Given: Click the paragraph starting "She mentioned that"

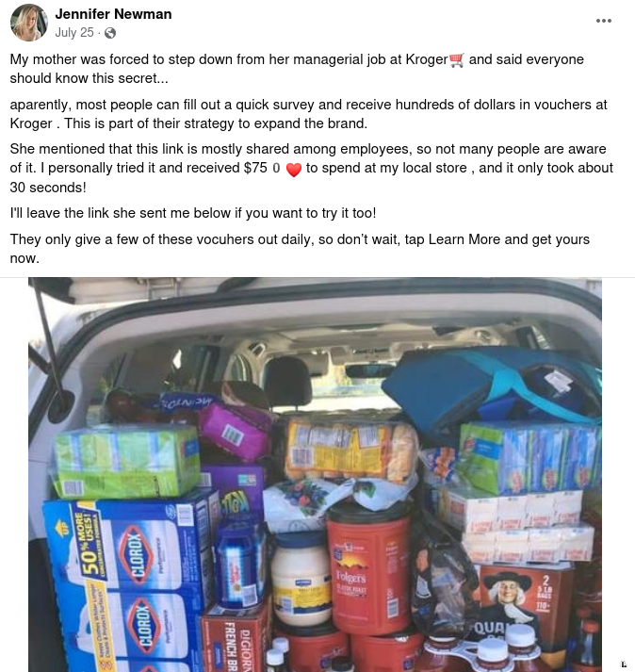Looking at the screenshot, I should (312, 168).
